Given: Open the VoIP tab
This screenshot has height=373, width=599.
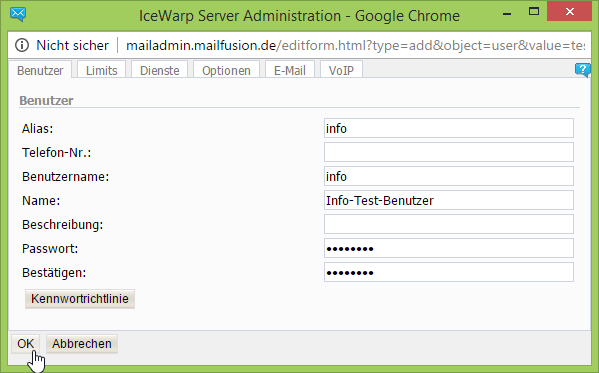Looking at the screenshot, I should [x=341, y=70].
